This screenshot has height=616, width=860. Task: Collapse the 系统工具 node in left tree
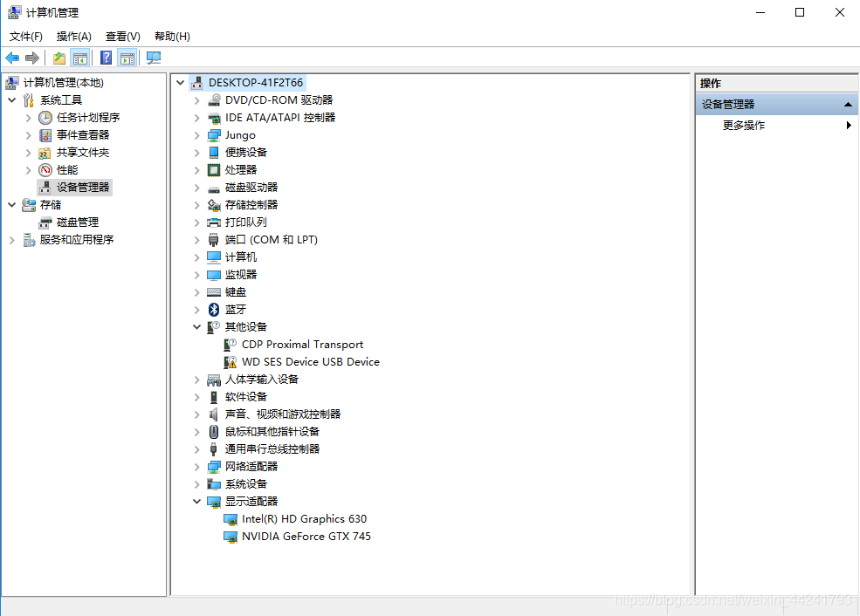click(12, 100)
